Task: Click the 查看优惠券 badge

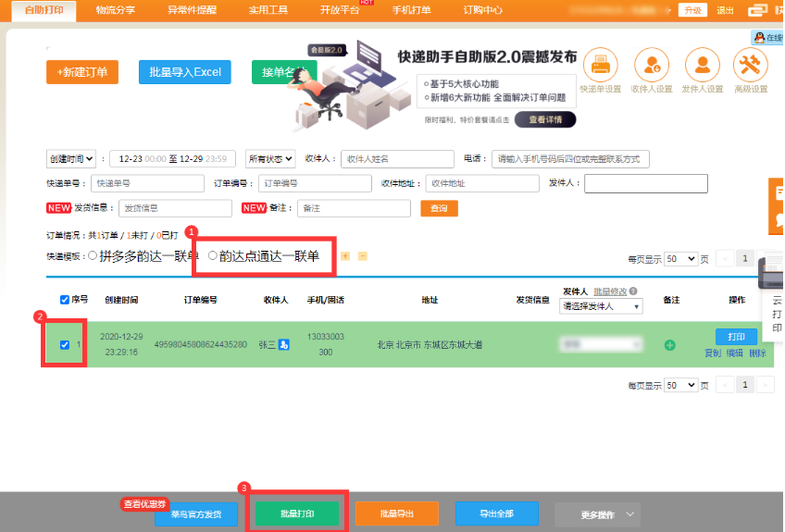Action: coord(144,504)
